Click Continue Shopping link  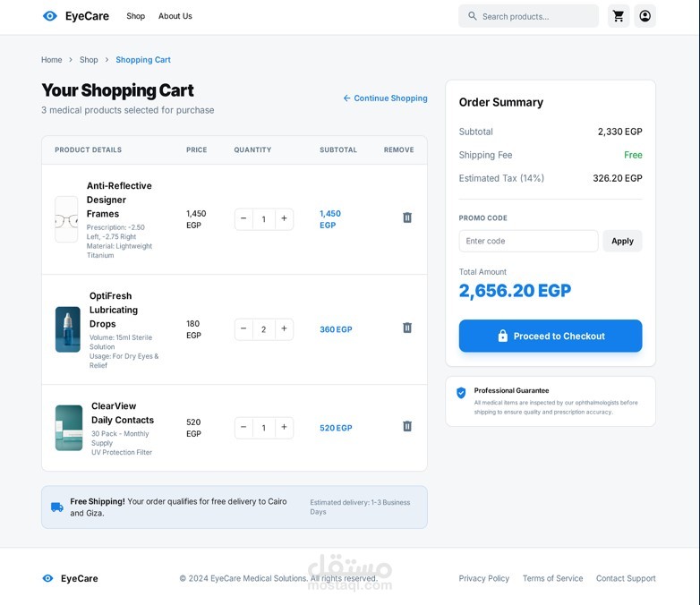[385, 98]
